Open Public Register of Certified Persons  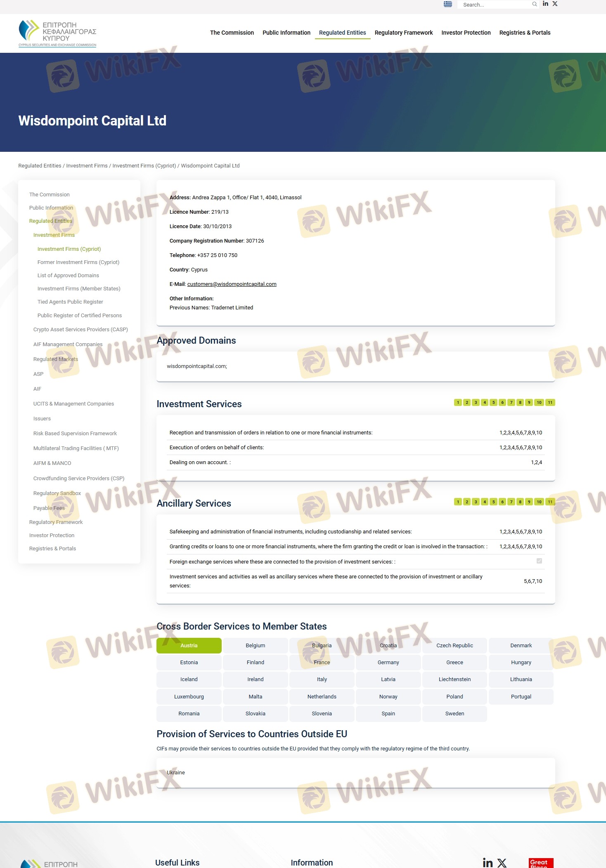point(80,316)
